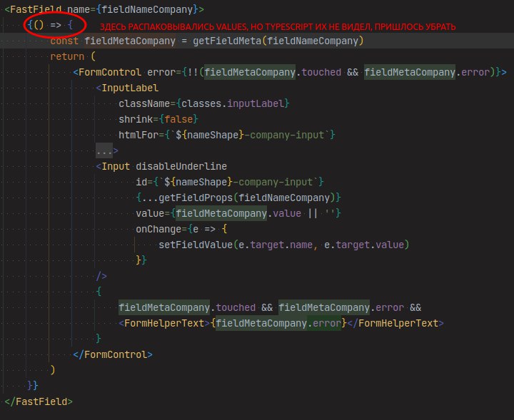Click the 'error' attribute on FormControl

(161, 72)
